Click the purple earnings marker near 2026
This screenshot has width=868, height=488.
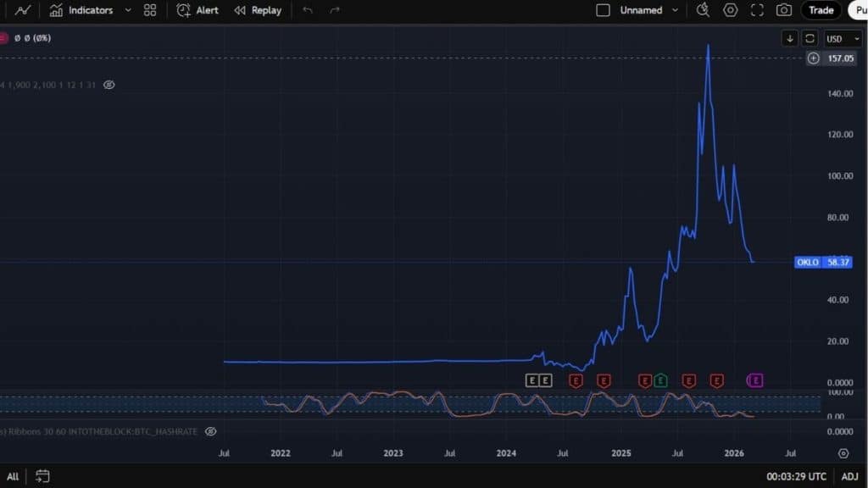tap(754, 380)
